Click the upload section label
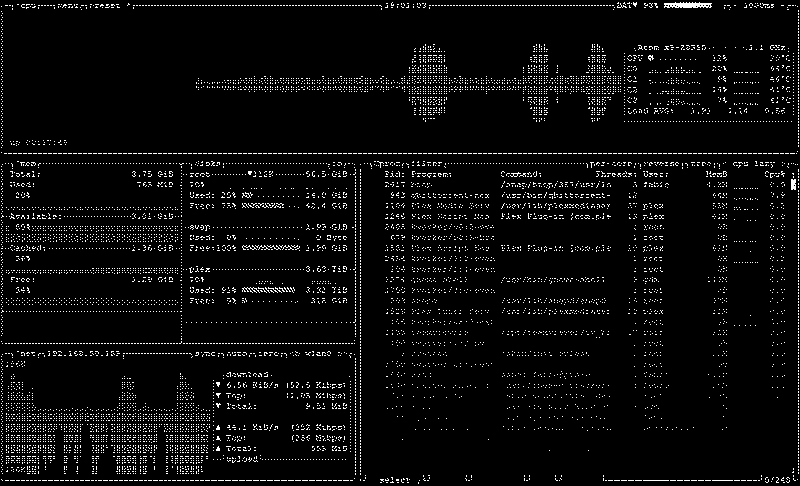The width and height of the screenshot is (800, 486). pyautogui.click(x=243, y=459)
